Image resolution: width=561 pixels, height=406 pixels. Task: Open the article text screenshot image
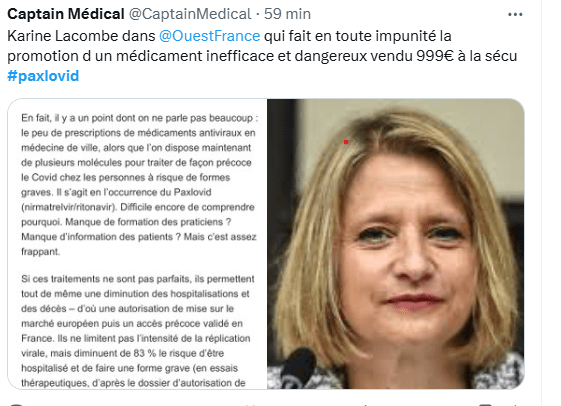click(137, 244)
